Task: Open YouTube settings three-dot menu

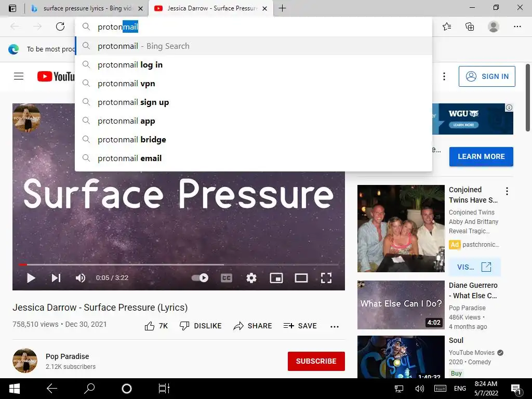Action: pyautogui.click(x=444, y=76)
